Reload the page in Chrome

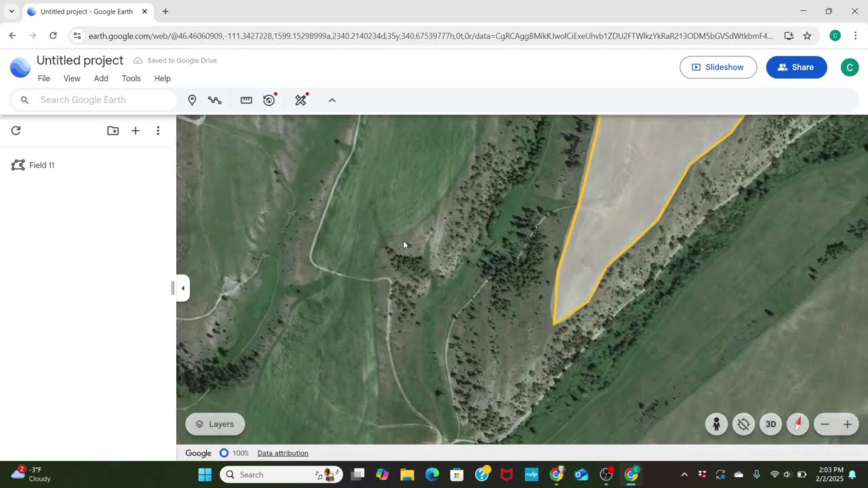pos(53,36)
